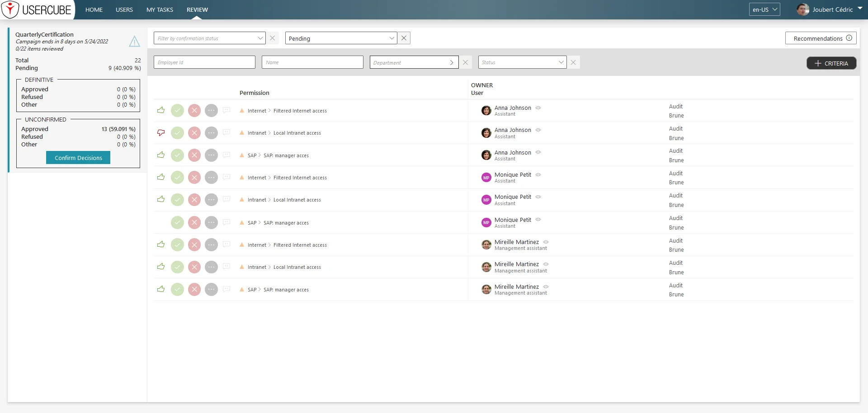
Task: Show details for Anna Johnson on SAP row
Action: (538, 152)
